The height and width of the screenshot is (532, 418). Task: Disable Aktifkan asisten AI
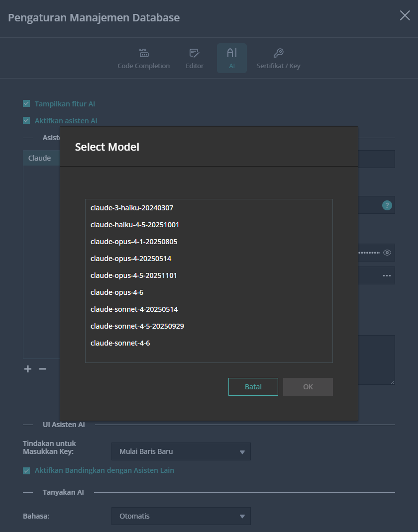point(26,120)
